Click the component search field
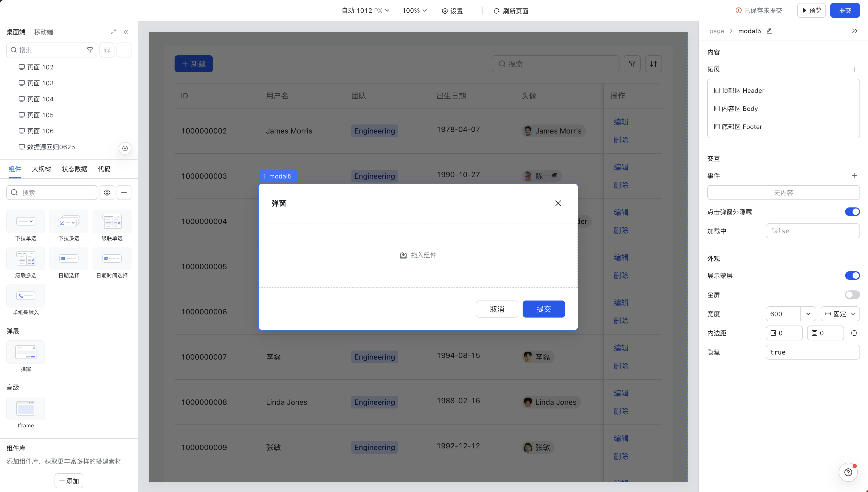 (x=52, y=193)
